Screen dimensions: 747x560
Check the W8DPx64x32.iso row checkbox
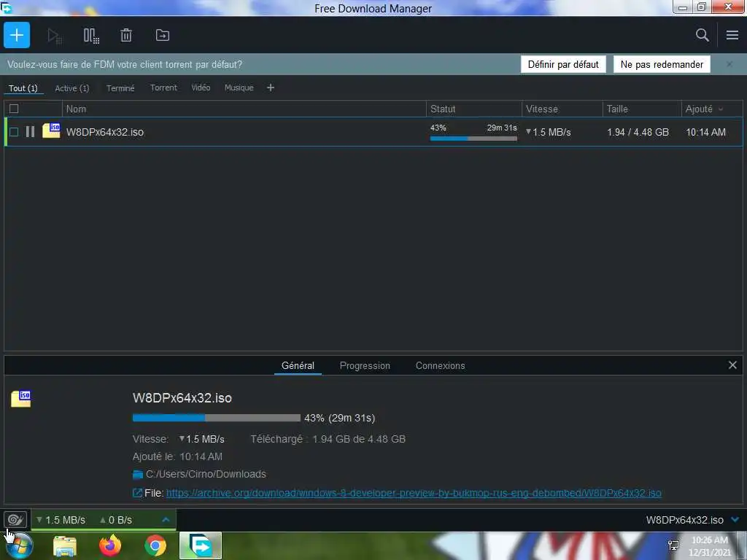pyautogui.click(x=14, y=132)
